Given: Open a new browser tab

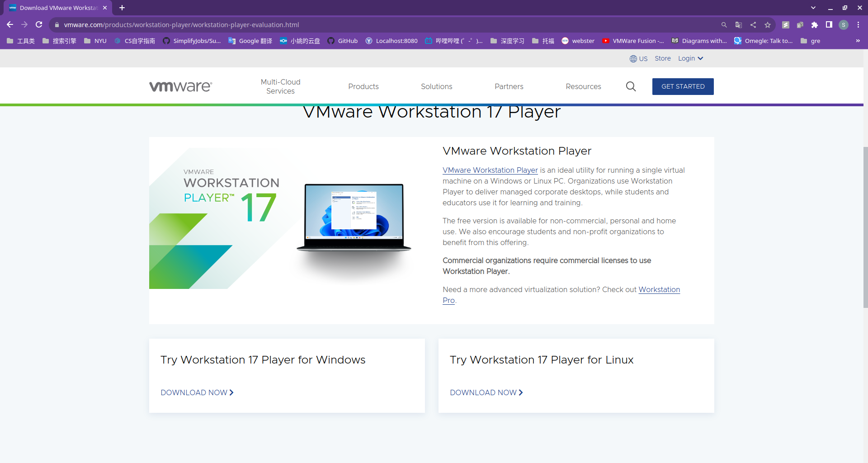Looking at the screenshot, I should coord(122,8).
